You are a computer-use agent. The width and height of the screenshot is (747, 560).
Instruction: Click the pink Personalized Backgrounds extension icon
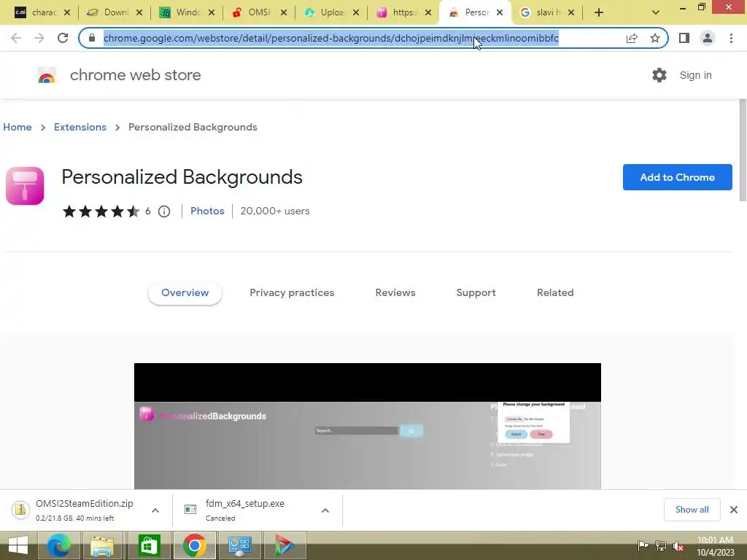coord(25,186)
